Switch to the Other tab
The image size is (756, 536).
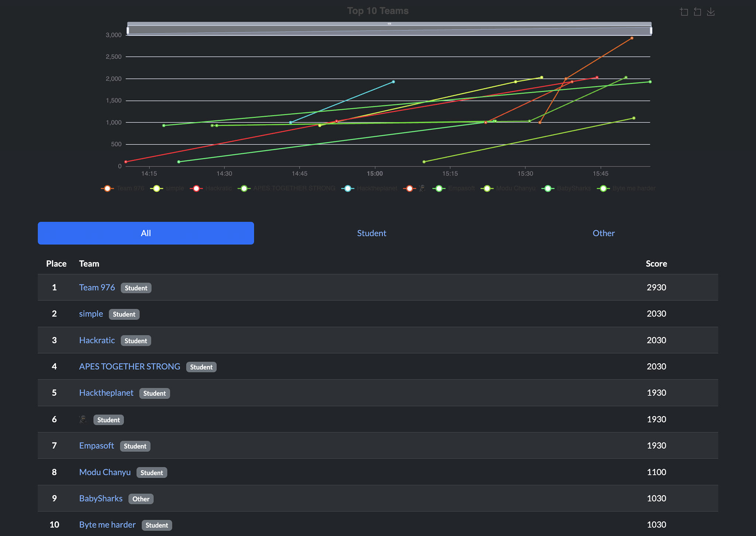[x=604, y=233]
